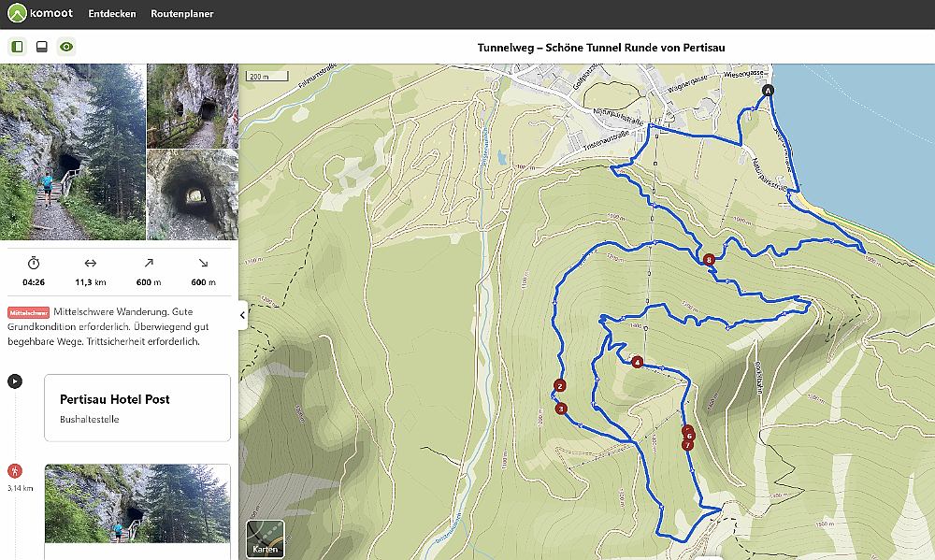Open the large tunnel hiker photo

[x=73, y=151]
